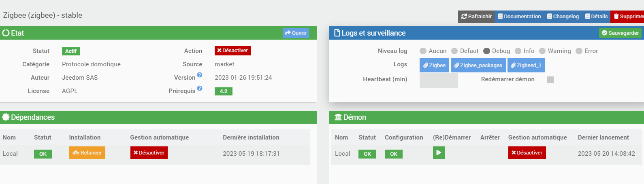Select the Aucun log level
The width and height of the screenshot is (644, 184).
tap(423, 51)
